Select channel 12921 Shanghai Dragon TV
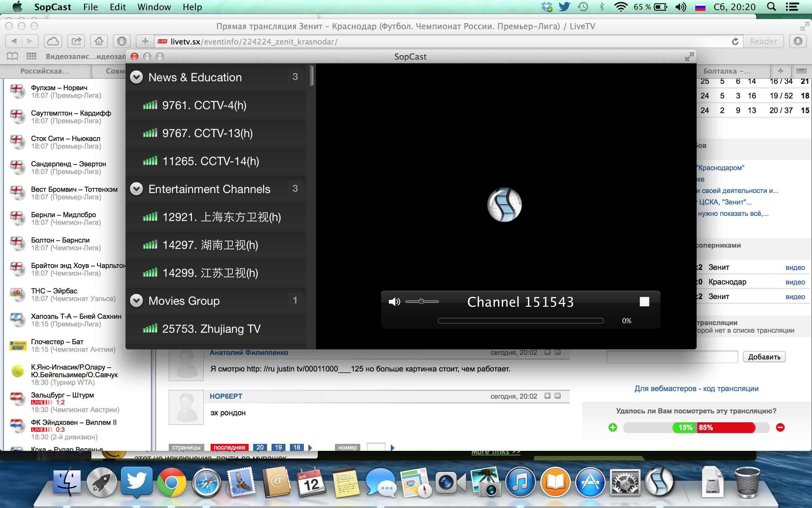The image size is (812, 508). point(216,217)
